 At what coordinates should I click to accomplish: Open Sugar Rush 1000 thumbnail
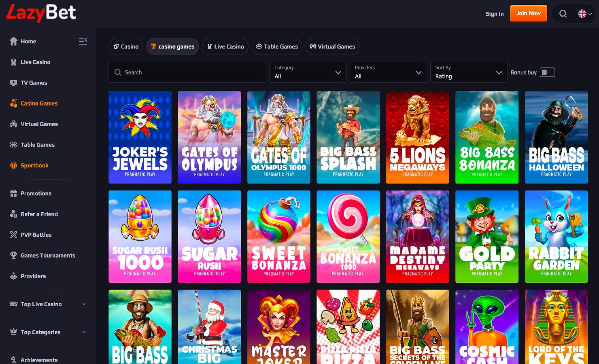click(140, 237)
